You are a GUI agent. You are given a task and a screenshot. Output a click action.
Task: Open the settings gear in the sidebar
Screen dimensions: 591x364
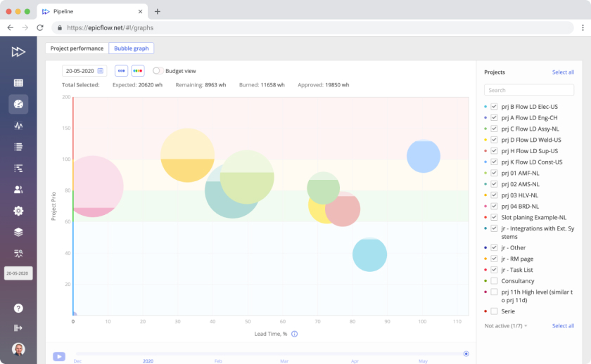coord(18,211)
